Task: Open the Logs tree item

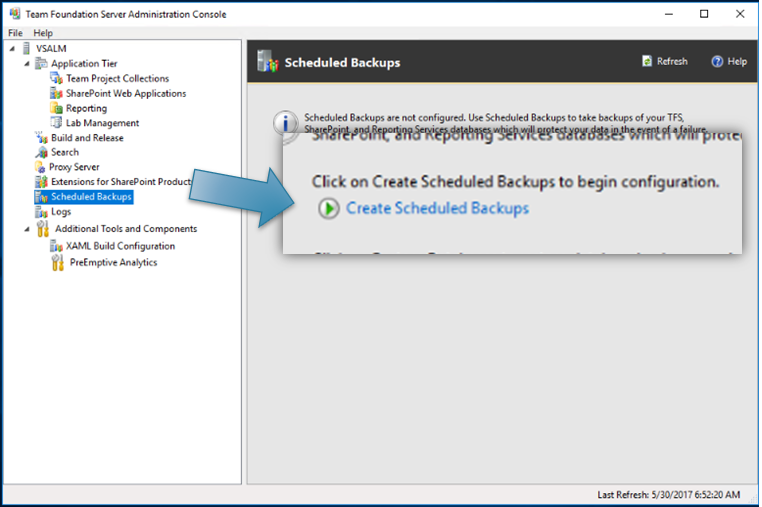Action: (x=61, y=212)
